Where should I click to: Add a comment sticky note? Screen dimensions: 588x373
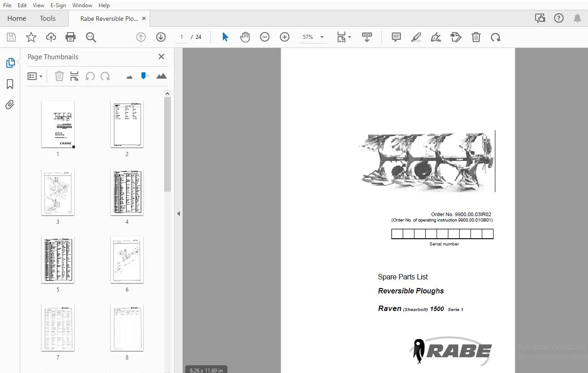coord(396,37)
